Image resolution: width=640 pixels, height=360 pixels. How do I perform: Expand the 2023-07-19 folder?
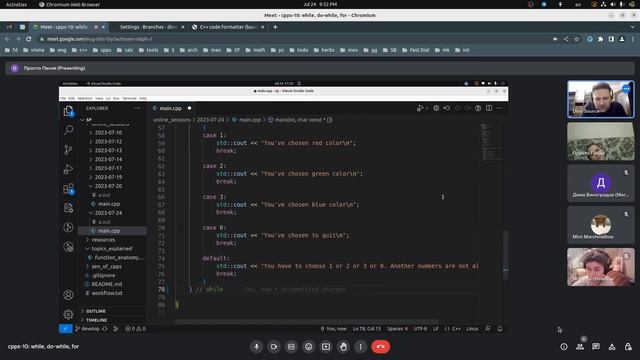coord(108,177)
